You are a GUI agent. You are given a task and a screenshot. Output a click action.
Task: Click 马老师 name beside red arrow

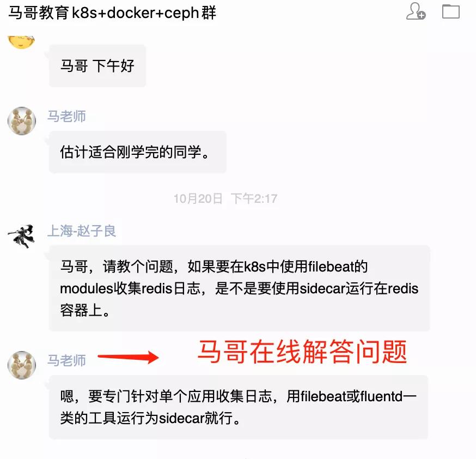(66, 360)
